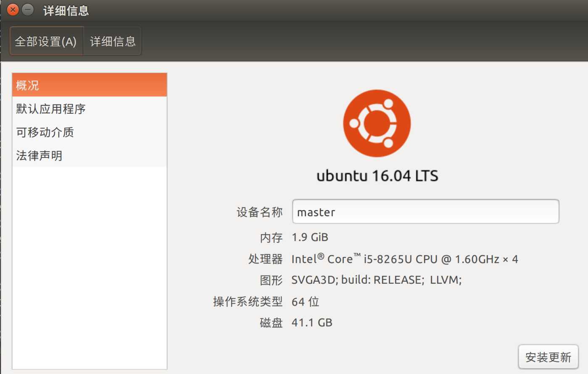Click the SVGA3D graphics value
588x374 pixels.
coord(377,280)
